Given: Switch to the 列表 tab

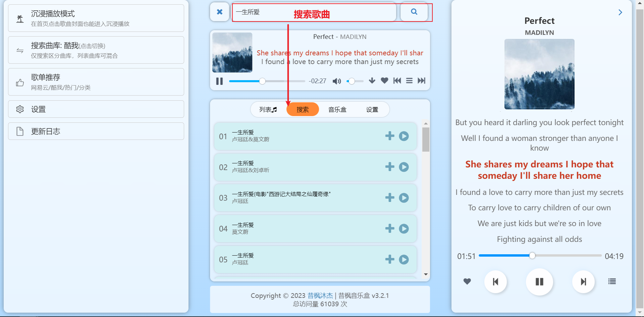Looking at the screenshot, I should [x=268, y=110].
